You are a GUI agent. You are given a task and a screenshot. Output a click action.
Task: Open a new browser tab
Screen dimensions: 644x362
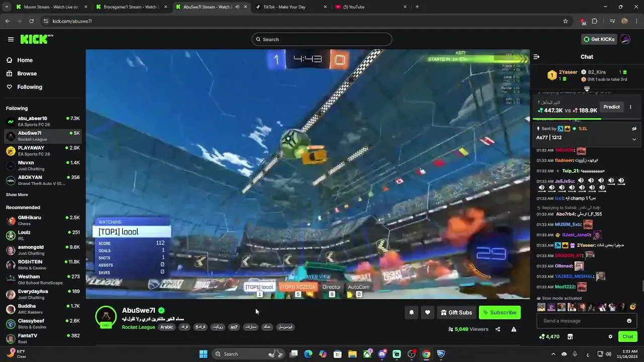tap(417, 7)
